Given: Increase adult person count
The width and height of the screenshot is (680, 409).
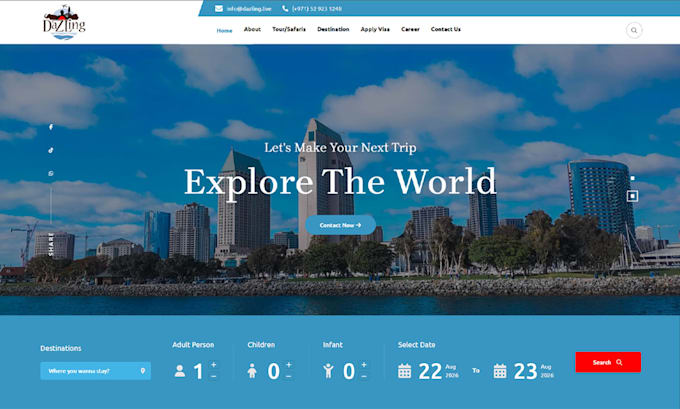Looking at the screenshot, I should (213, 364).
